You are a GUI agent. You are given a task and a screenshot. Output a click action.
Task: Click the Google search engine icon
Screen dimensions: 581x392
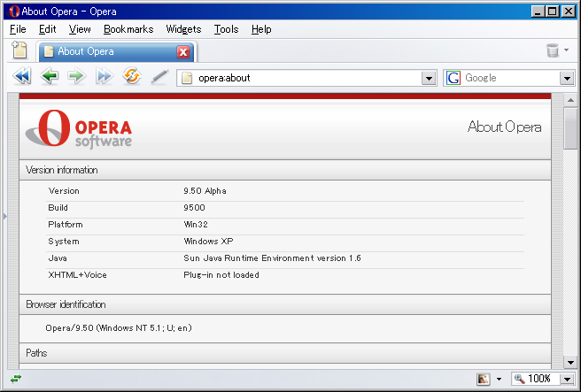click(453, 78)
